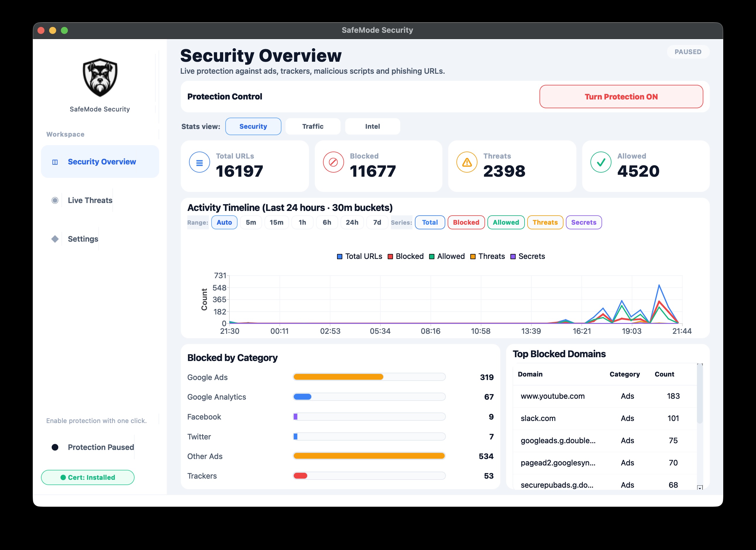The image size is (756, 550).
Task: Toggle Allowed legend square in chart
Action: coord(432,256)
